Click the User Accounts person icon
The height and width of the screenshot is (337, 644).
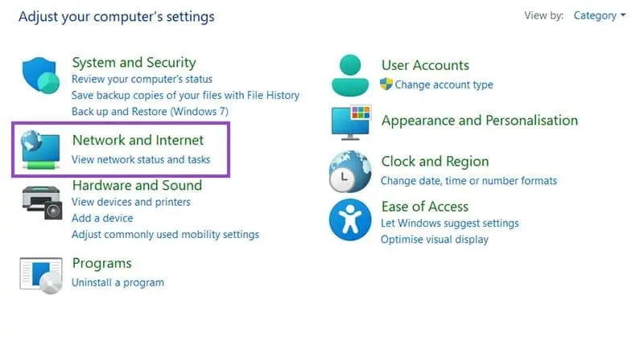(350, 75)
